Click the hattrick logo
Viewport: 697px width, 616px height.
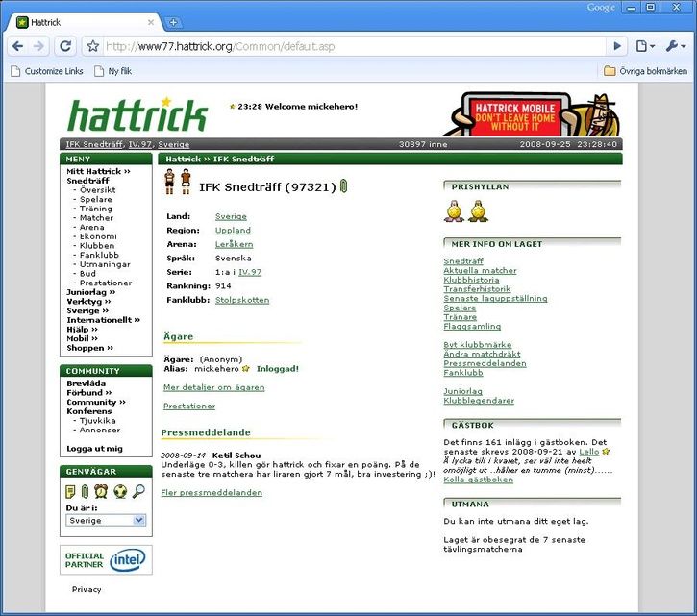coord(137,114)
